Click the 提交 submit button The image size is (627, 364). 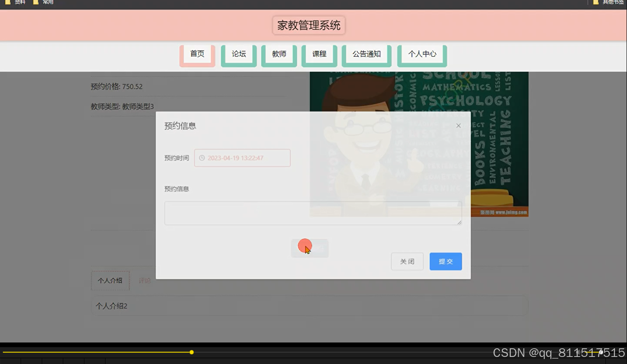click(445, 261)
